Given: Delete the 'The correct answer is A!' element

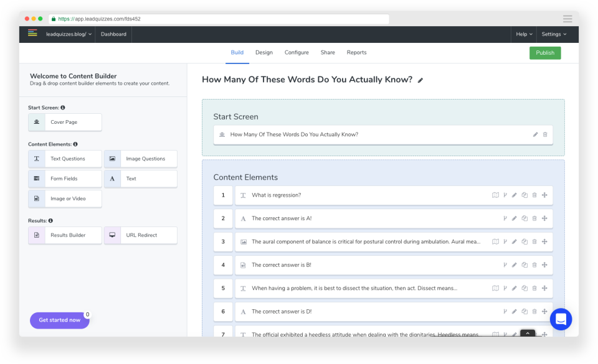Looking at the screenshot, I should [534, 218].
